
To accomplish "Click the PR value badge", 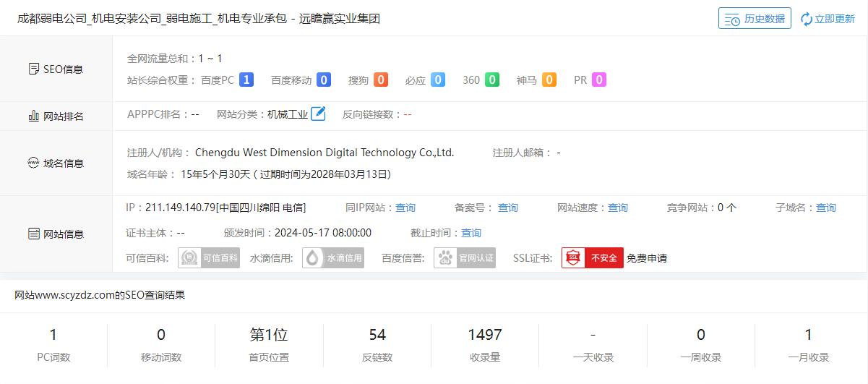I will click(x=599, y=80).
